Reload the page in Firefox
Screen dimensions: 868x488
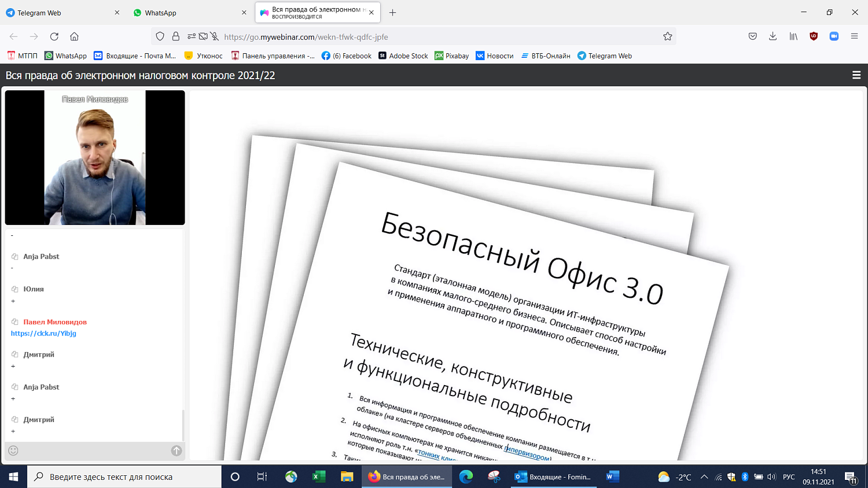[54, 36]
